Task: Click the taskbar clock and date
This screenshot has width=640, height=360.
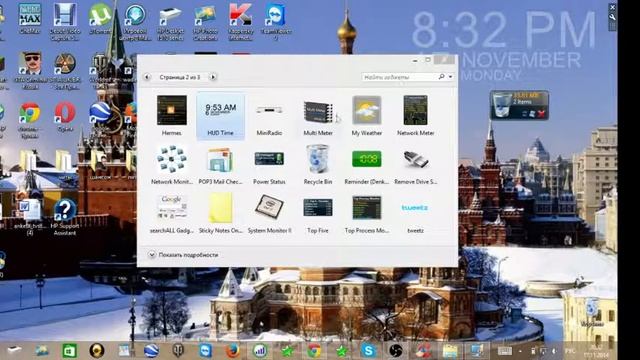Action: 596,351
